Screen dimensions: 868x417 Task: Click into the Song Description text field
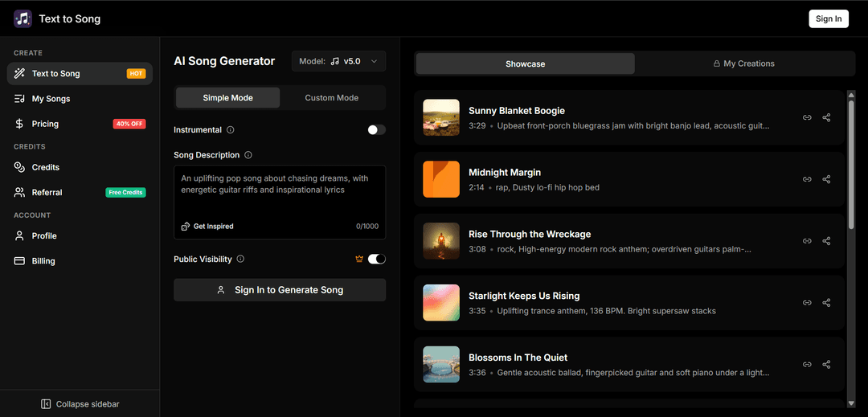[x=279, y=197]
